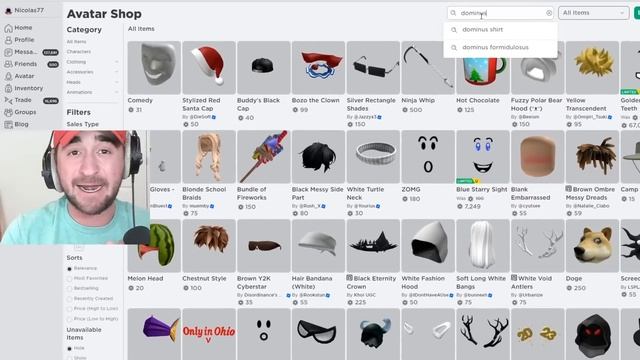Open the Comedy mask item

pyautogui.click(x=154, y=67)
